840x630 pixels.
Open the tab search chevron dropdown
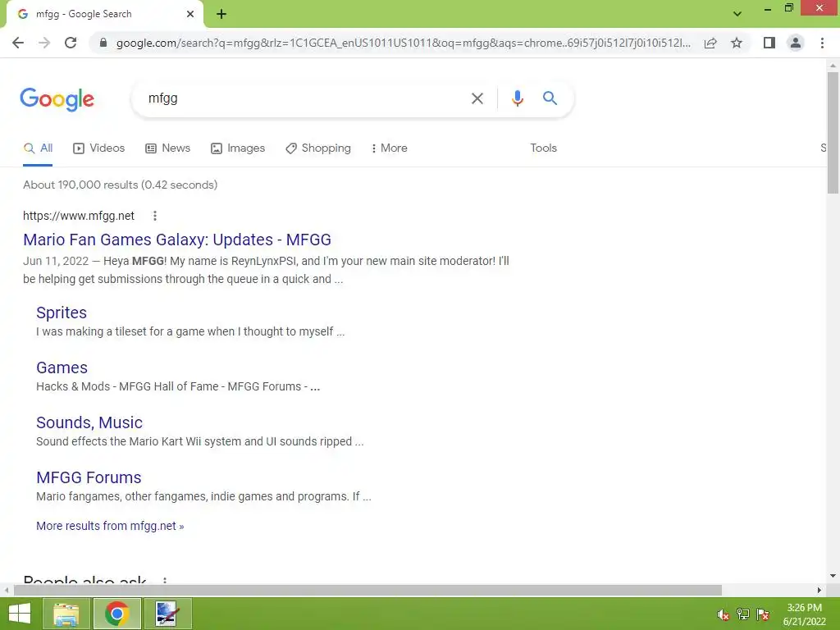click(737, 14)
